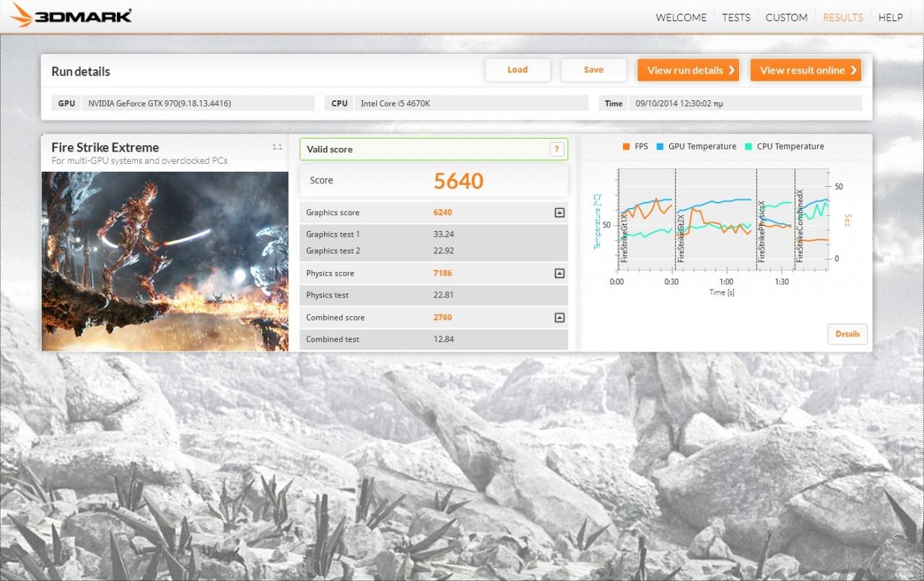Click the version number 1.1 label
The image size is (924, 581).
click(x=277, y=147)
